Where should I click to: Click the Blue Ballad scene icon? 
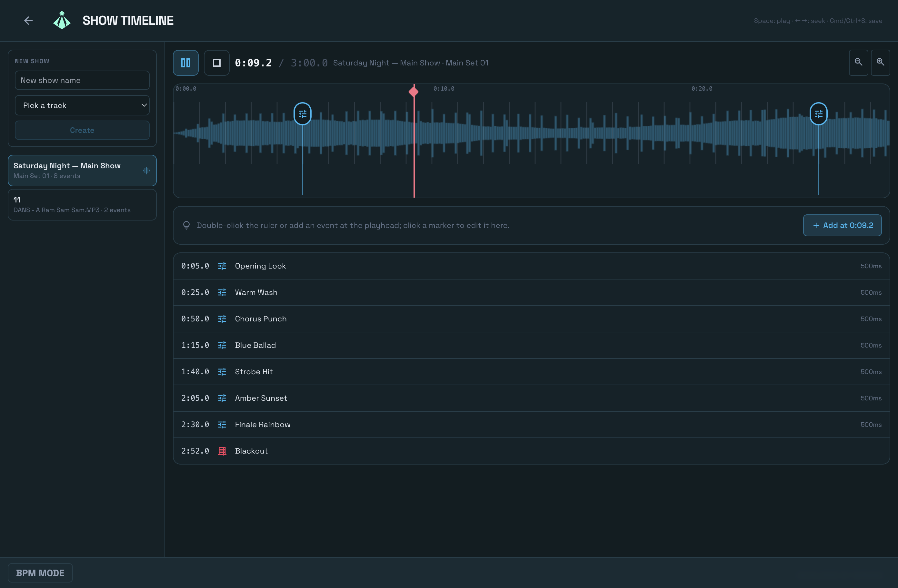pyautogui.click(x=222, y=345)
